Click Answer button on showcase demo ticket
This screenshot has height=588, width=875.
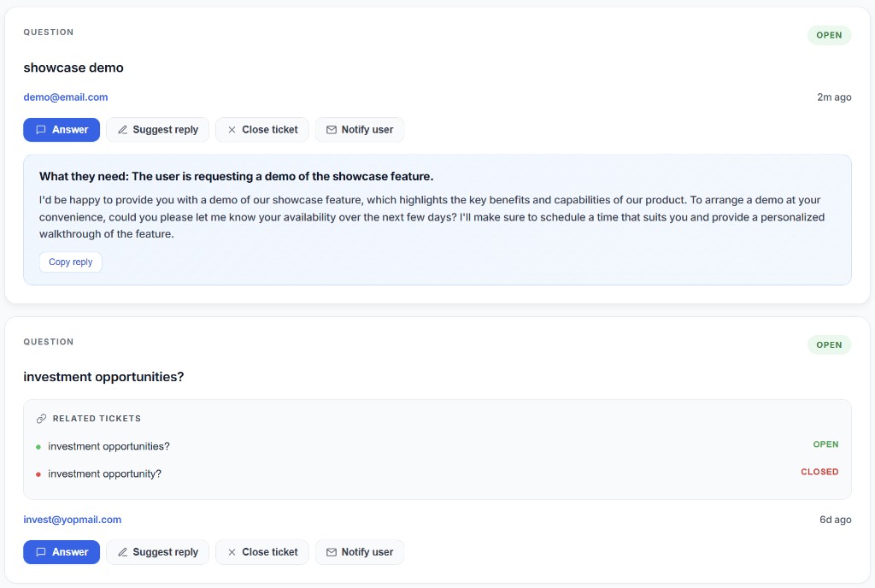click(x=62, y=130)
